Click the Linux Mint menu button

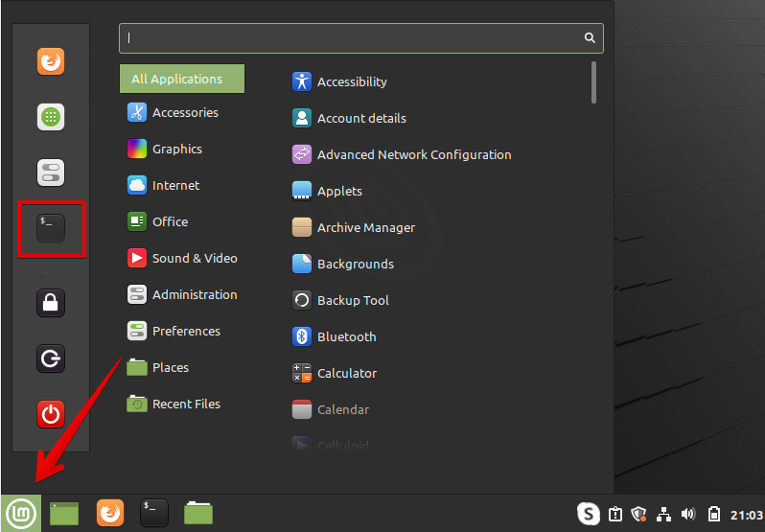pyautogui.click(x=21, y=513)
